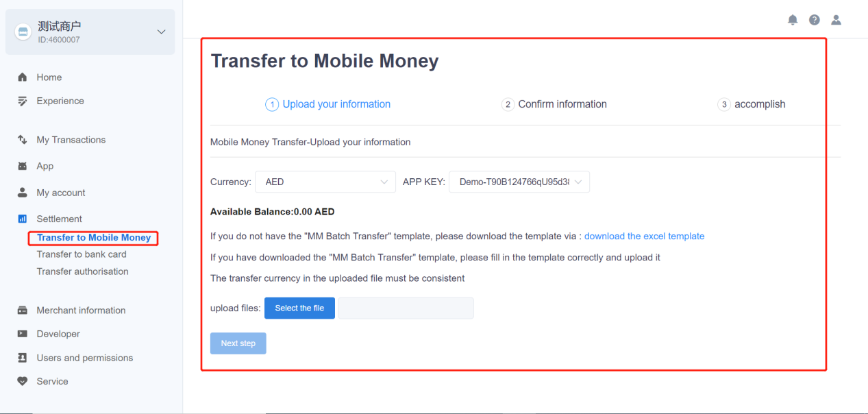Viewport: 868px width, 414px height.
Task: Click the Settlement chart icon
Action: pyautogui.click(x=23, y=219)
